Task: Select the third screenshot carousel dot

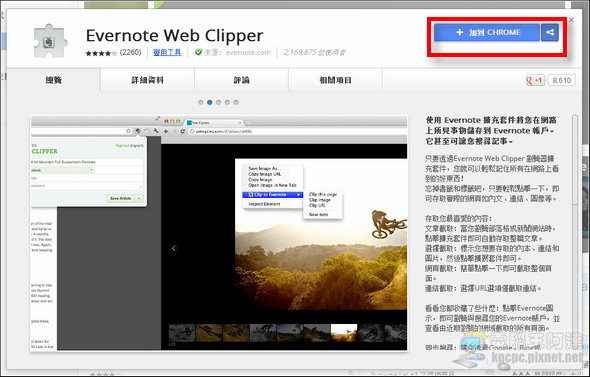Action: tap(218, 102)
